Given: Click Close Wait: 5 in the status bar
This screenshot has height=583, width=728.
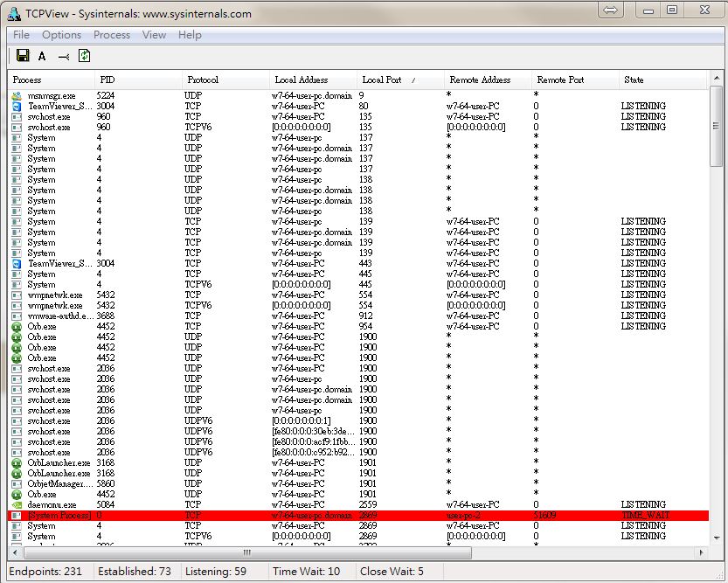Looking at the screenshot, I should click(392, 572).
